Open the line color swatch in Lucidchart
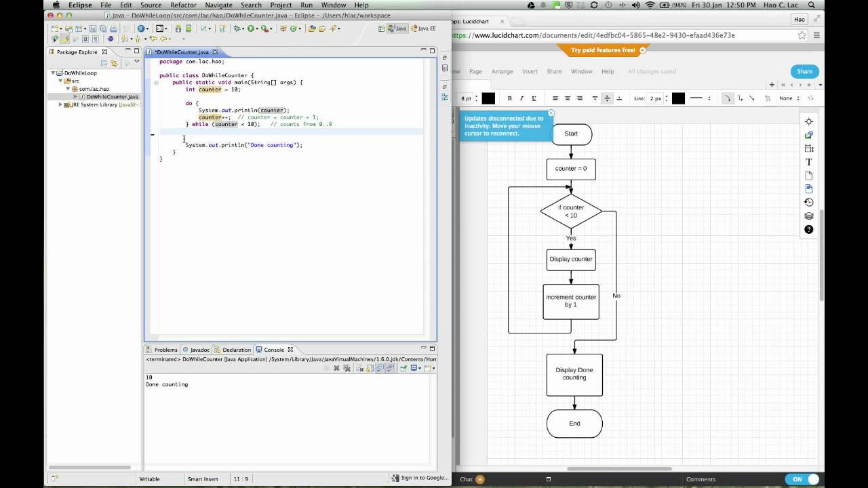 click(678, 98)
